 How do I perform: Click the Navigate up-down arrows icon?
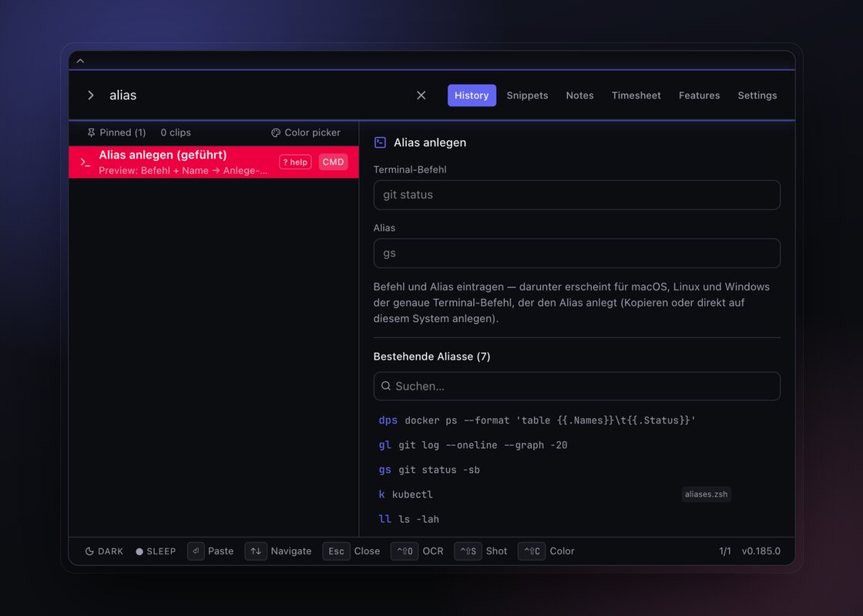pyautogui.click(x=256, y=551)
